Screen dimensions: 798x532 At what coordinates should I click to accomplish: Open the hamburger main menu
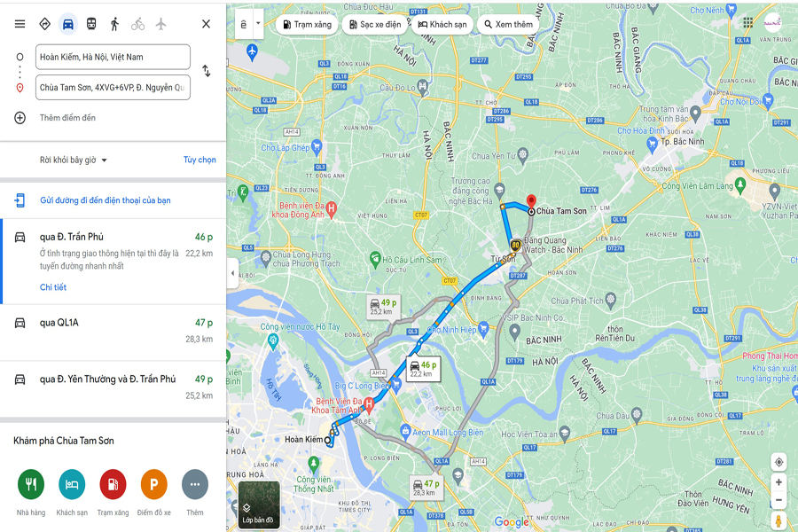[x=20, y=24]
